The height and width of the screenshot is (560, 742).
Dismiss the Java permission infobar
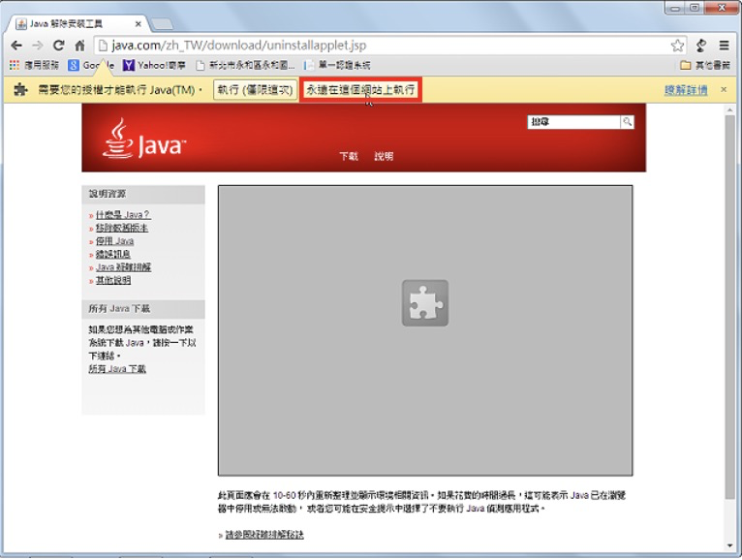pos(724,89)
